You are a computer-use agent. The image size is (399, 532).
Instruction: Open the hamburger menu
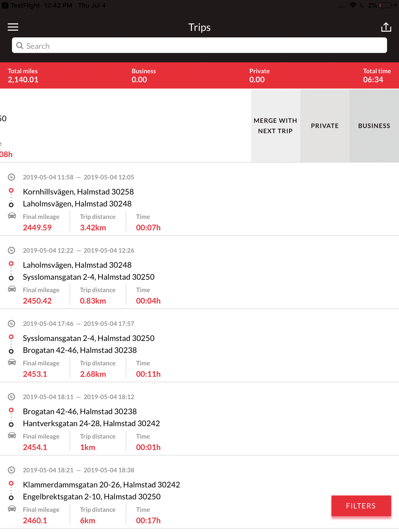(x=13, y=27)
